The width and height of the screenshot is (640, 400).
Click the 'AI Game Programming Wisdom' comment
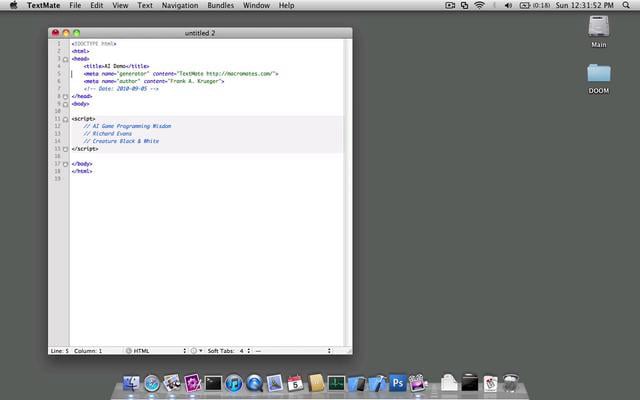click(x=127, y=126)
